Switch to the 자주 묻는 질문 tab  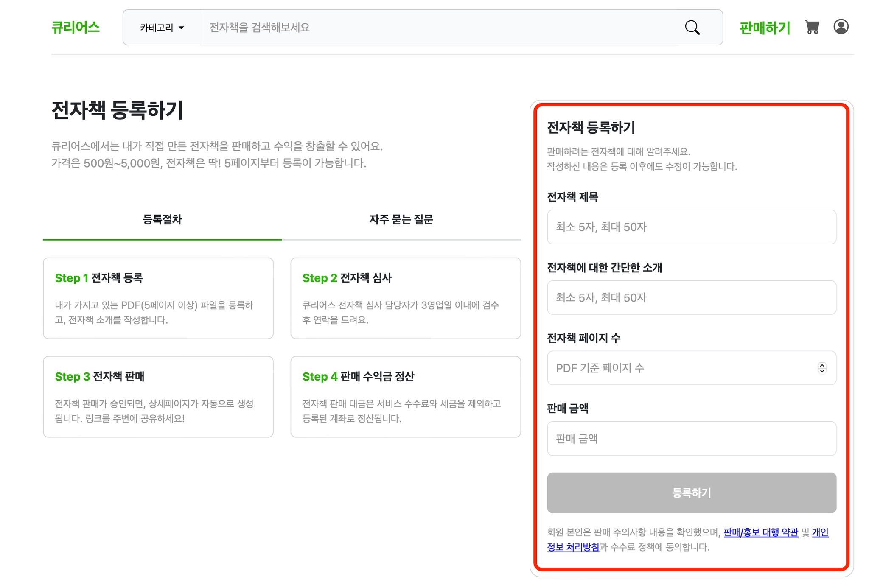(x=401, y=219)
